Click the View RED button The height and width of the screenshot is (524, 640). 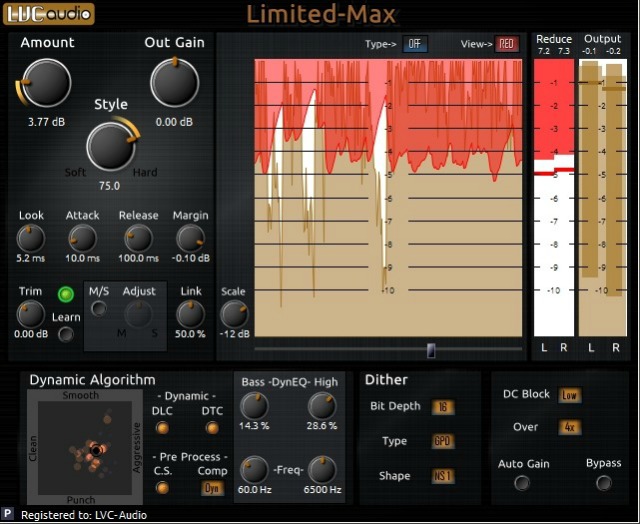pos(507,44)
